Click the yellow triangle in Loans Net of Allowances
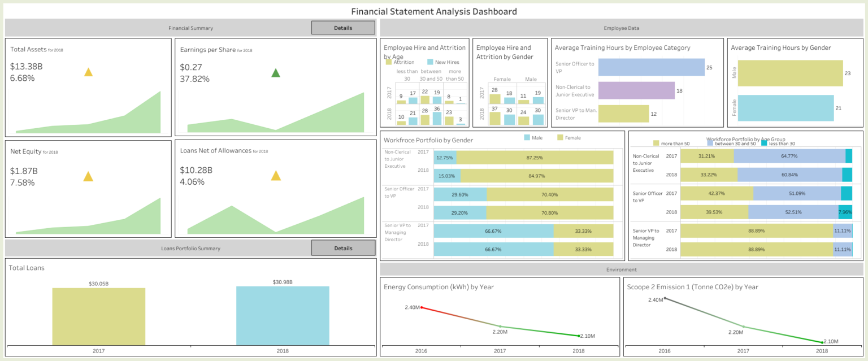This screenshot has width=868, height=361. [276, 176]
